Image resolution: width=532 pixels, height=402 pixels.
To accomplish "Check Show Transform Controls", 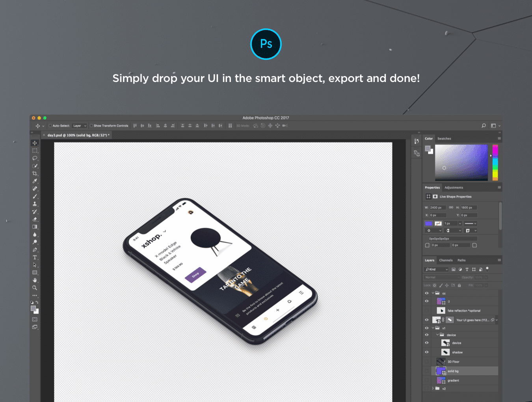I will coord(91,126).
